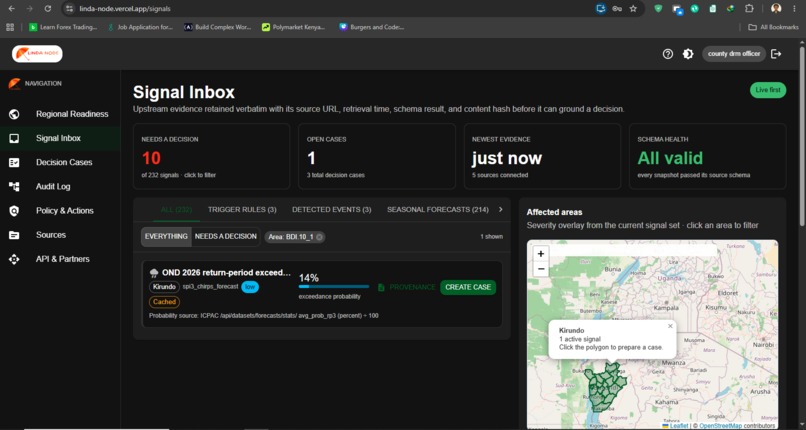The width and height of the screenshot is (806, 430).
Task: Reload the page in browser
Action: (47, 9)
